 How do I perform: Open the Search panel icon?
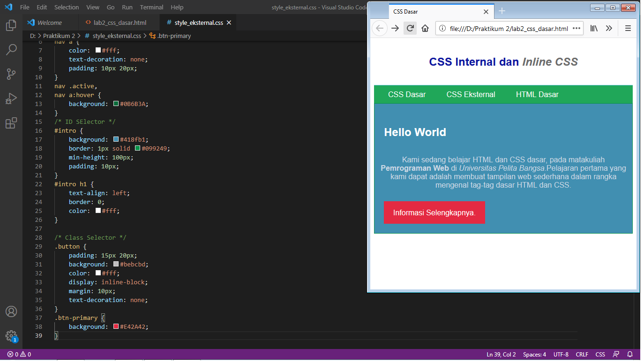point(11,49)
